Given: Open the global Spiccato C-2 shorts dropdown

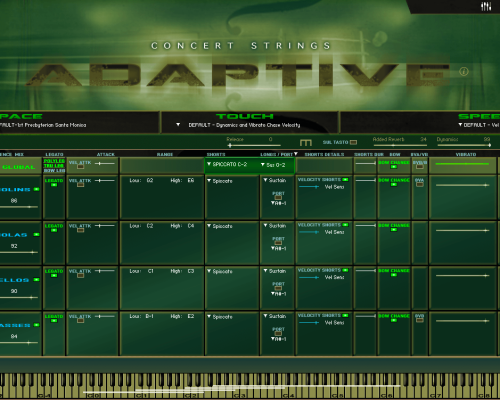Looking at the screenshot, I should (x=227, y=164).
